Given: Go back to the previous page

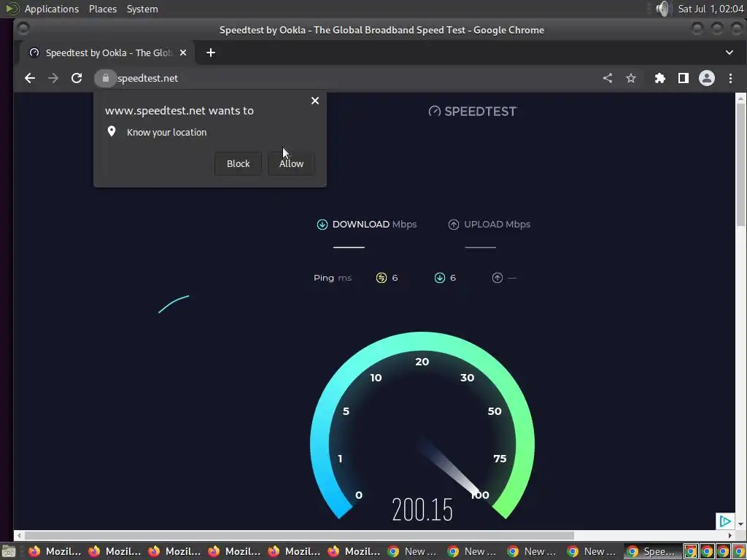Looking at the screenshot, I should point(29,78).
